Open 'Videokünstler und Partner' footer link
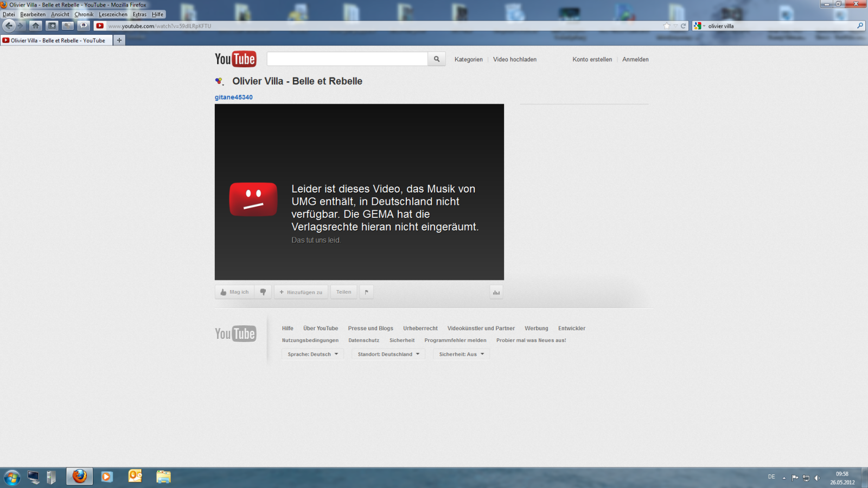Screen dimensions: 868x488 pyautogui.click(x=481, y=329)
